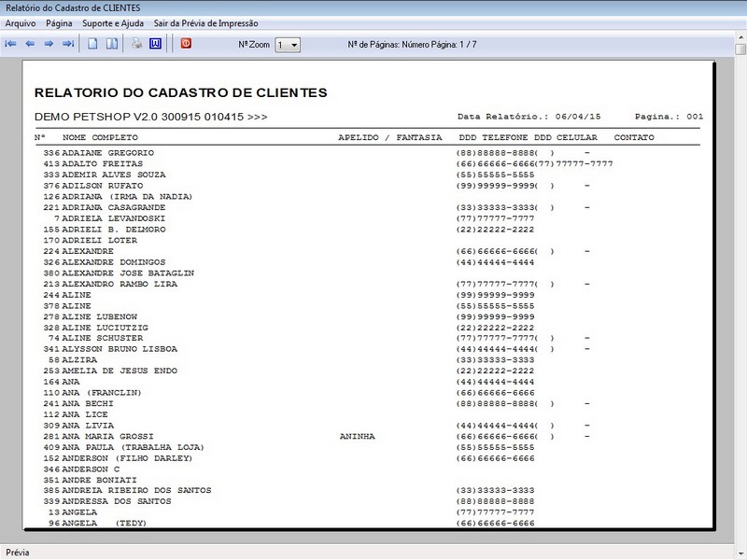747x560 pixels.
Task: Click vertical scrollbar up arrow
Action: coord(740,36)
